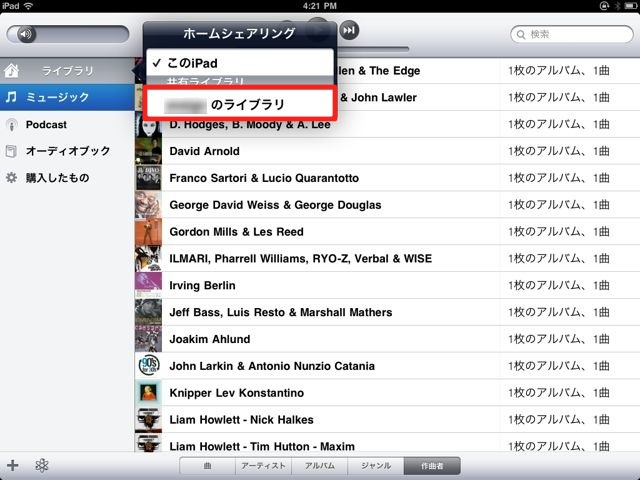The height and width of the screenshot is (480, 640).
Task: Click the audiobook icon in sidebar
Action: pos(11,151)
